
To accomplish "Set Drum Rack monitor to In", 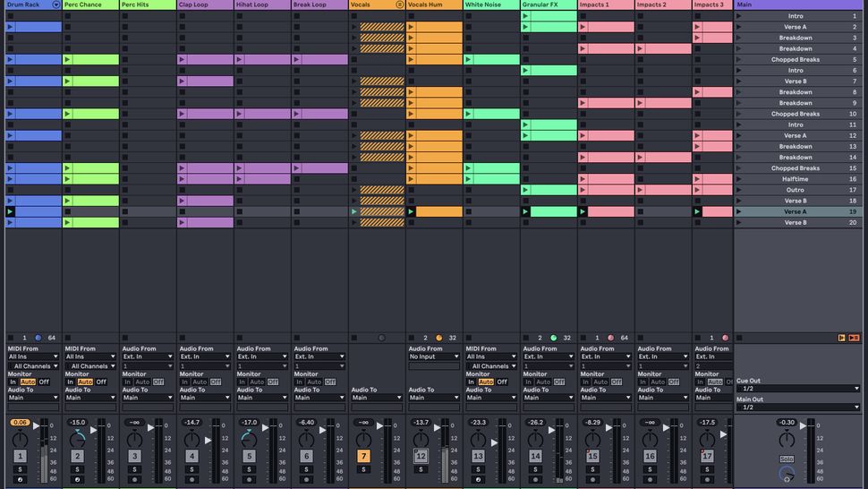I will coord(13,382).
